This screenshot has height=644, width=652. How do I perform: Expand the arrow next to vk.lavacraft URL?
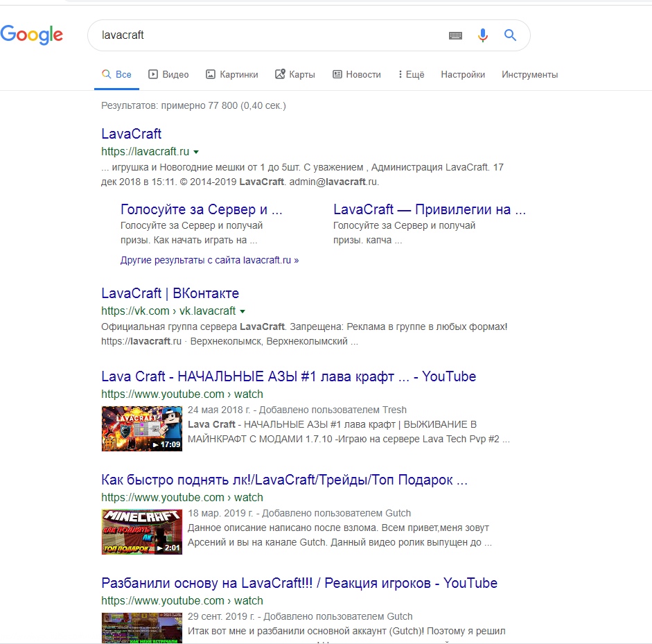[243, 311]
